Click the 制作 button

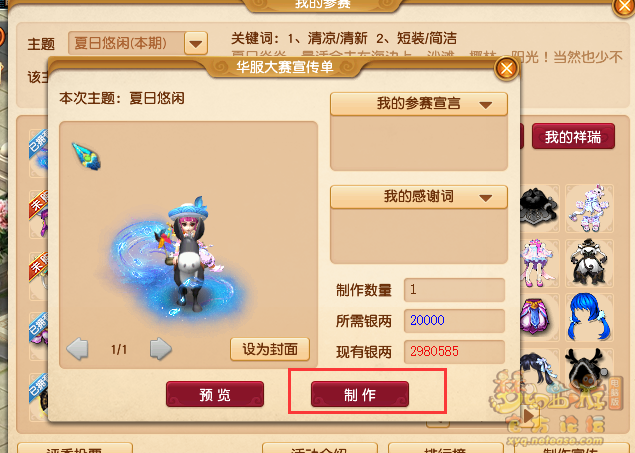click(x=360, y=394)
